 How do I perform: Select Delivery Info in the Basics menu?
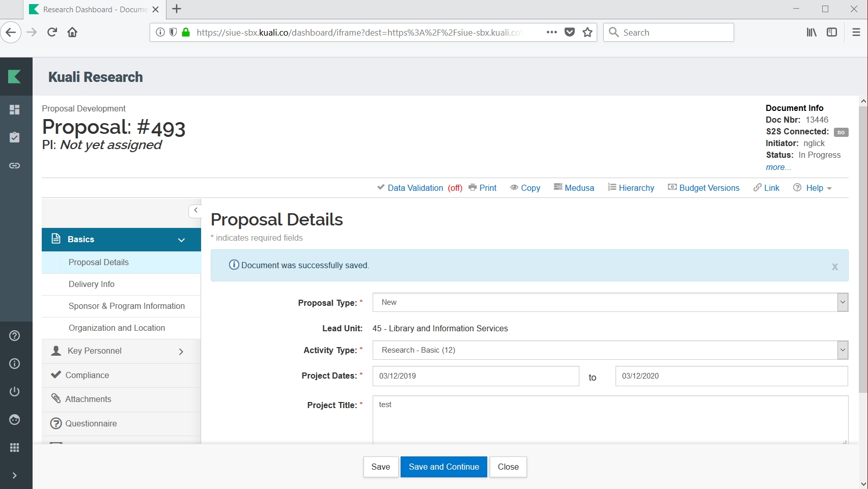(92, 284)
